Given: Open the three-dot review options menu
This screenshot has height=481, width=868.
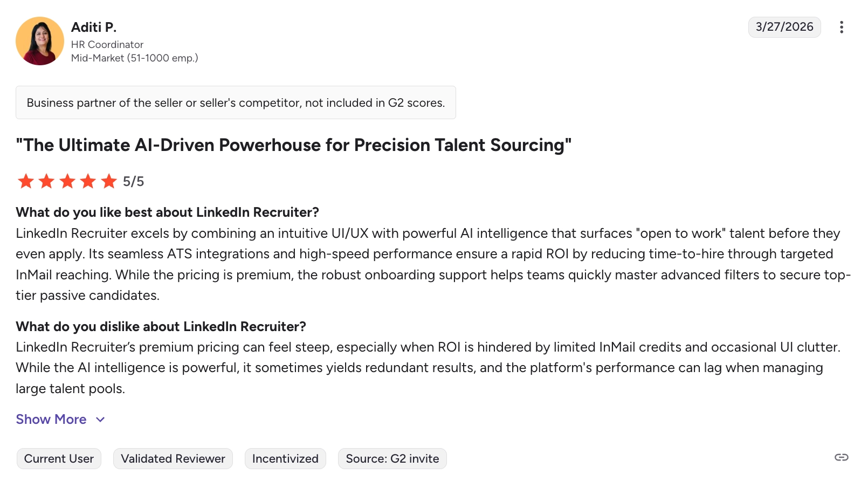Looking at the screenshot, I should (841, 27).
